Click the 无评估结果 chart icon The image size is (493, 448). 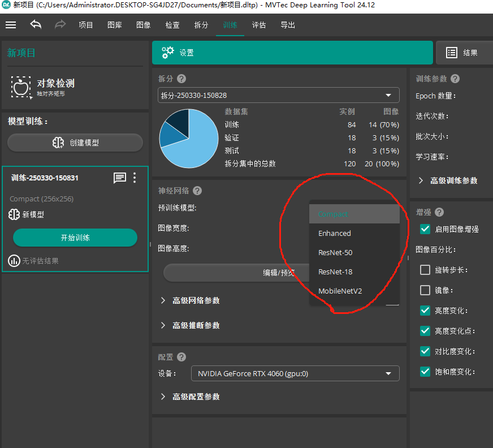pyautogui.click(x=14, y=261)
